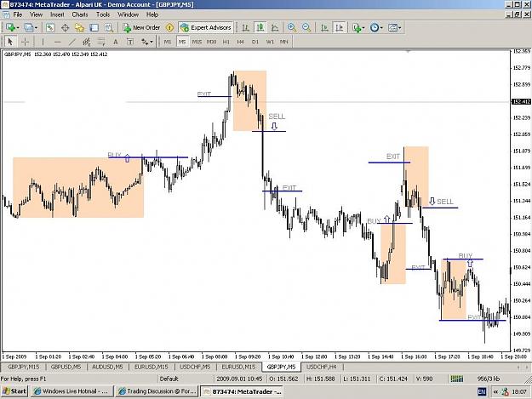Open Trading Discussion taskbar item

coord(157,391)
